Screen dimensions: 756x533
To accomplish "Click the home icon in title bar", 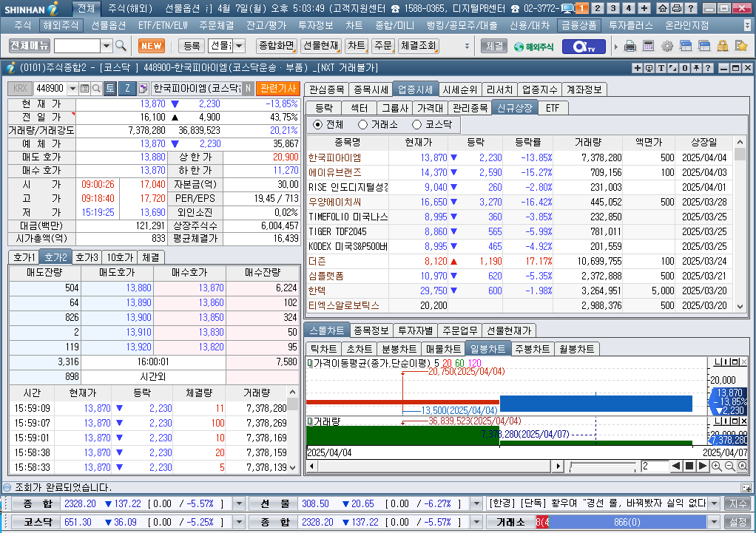I will click(663, 8).
